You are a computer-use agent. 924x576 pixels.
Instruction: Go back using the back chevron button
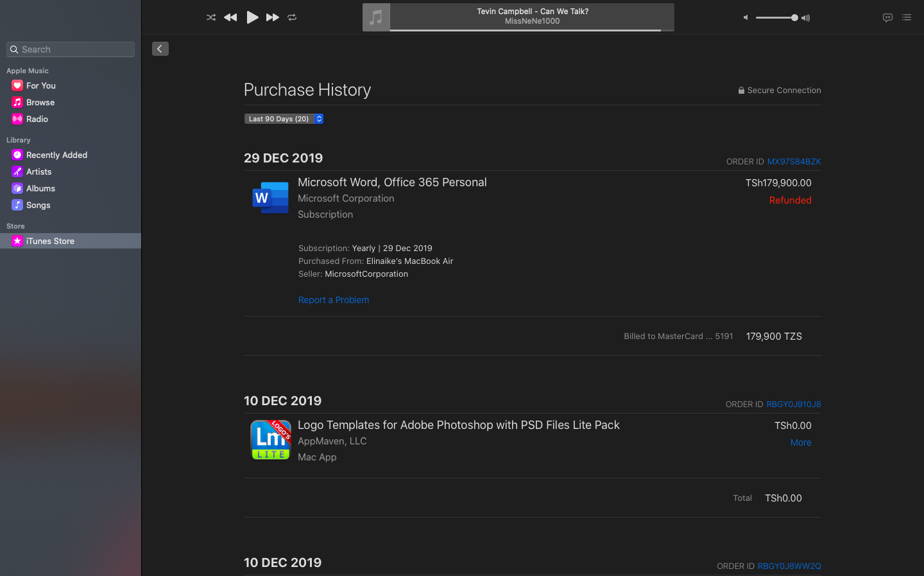click(x=160, y=49)
